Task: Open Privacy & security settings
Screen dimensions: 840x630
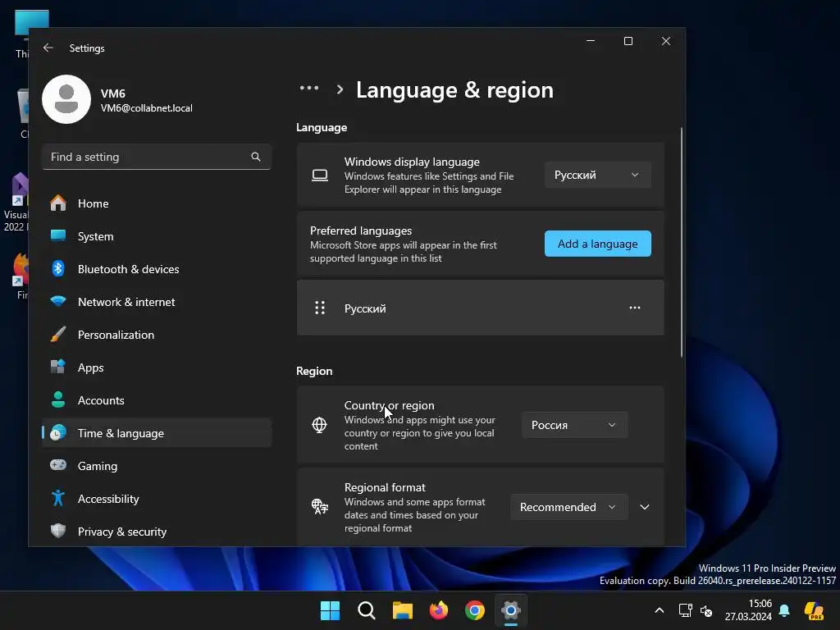Action: point(157,531)
